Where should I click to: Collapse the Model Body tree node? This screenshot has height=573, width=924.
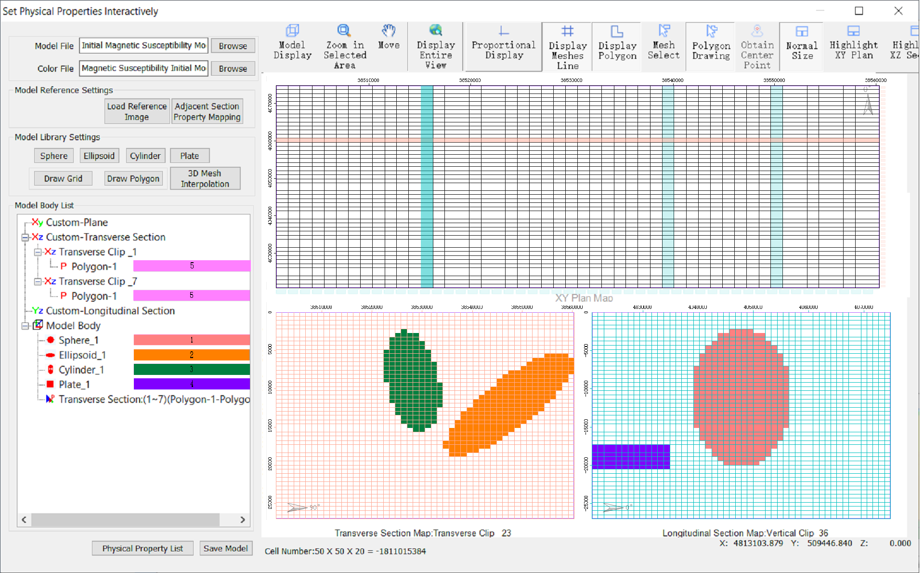25,326
